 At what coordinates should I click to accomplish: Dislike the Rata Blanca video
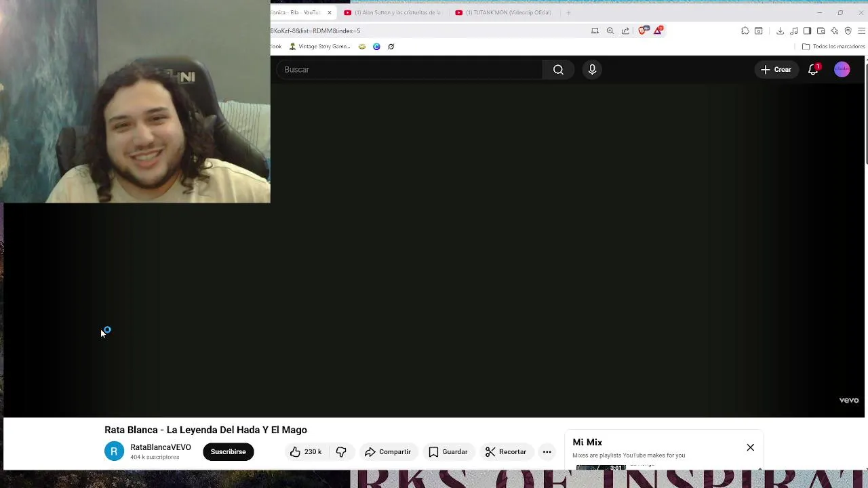(341, 451)
